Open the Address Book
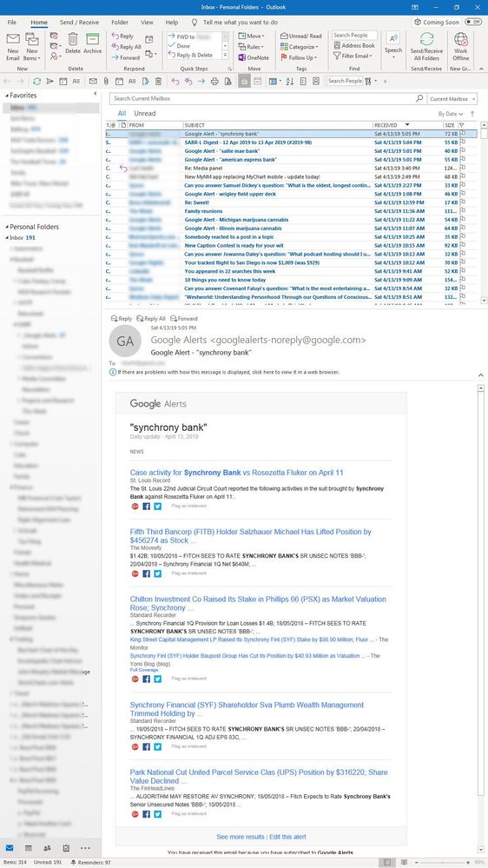This screenshot has height=868, width=488. pos(353,45)
